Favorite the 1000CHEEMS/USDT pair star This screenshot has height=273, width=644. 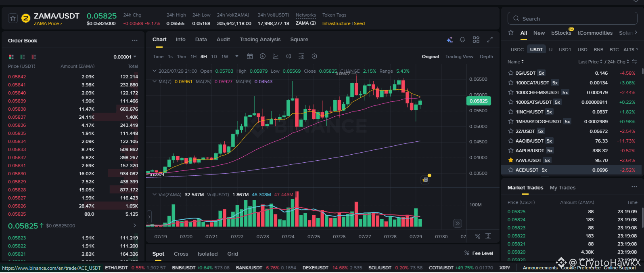click(511, 92)
